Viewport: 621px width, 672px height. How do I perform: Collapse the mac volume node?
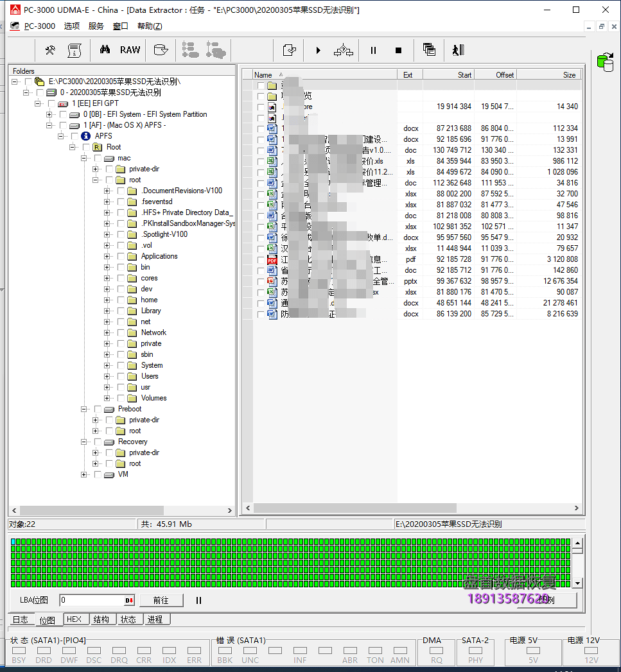(x=83, y=158)
